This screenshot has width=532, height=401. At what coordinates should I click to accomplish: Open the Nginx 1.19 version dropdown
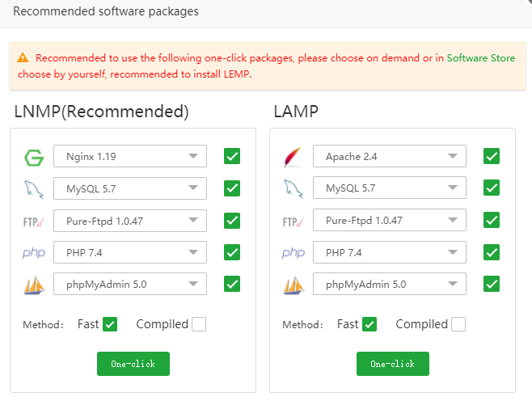(129, 156)
